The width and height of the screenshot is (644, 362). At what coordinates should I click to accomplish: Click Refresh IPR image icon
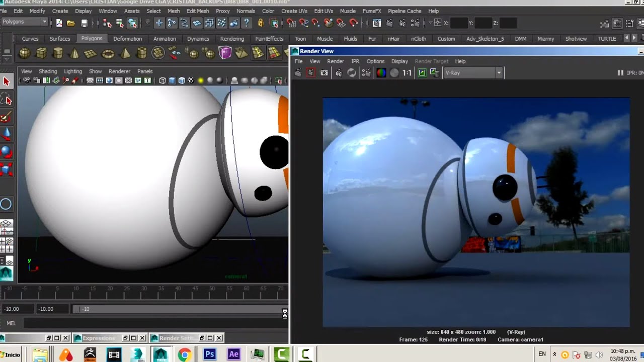(x=352, y=73)
